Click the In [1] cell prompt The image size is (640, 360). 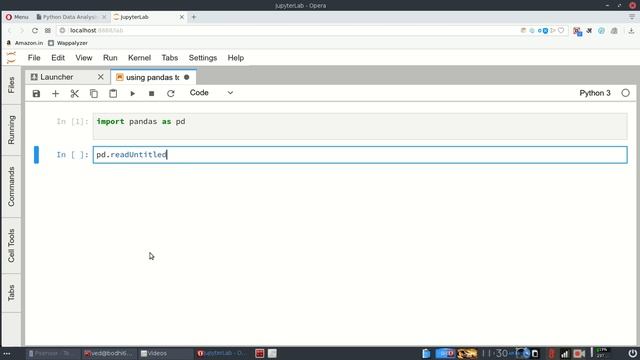point(72,122)
